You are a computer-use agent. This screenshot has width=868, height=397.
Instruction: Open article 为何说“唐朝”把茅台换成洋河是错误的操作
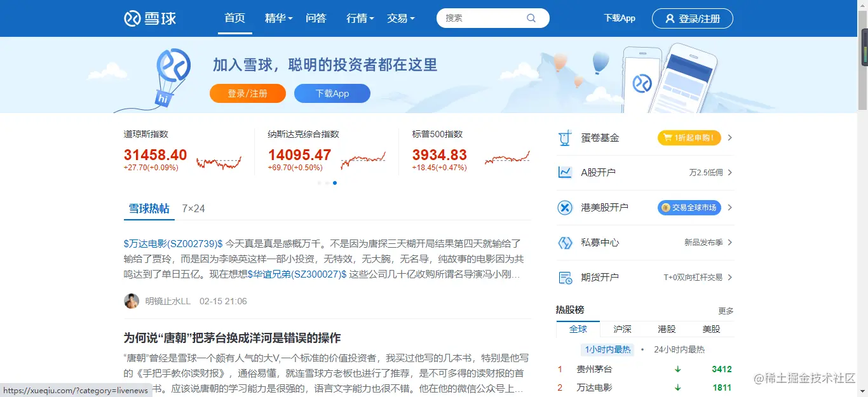(x=233, y=337)
